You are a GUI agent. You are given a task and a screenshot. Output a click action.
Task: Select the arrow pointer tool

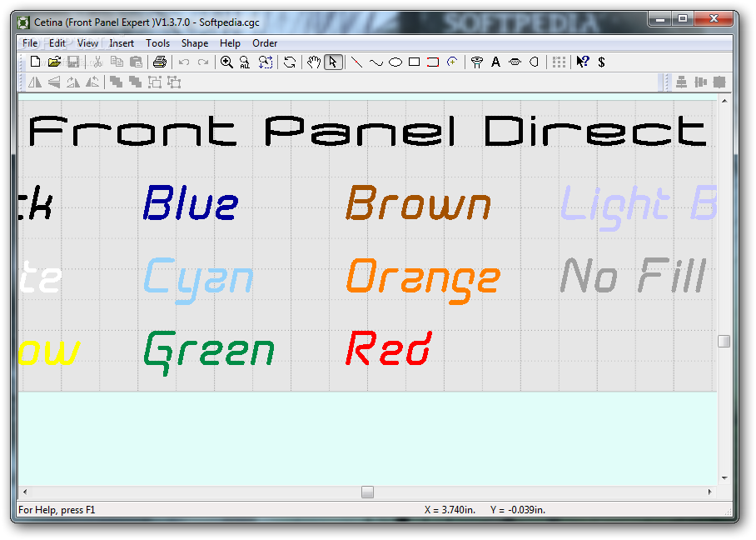pyautogui.click(x=333, y=62)
